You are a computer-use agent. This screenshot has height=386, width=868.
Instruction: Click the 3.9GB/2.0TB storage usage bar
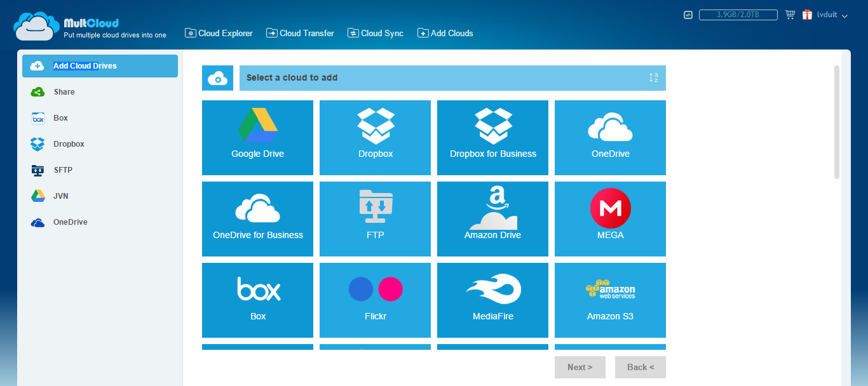738,15
